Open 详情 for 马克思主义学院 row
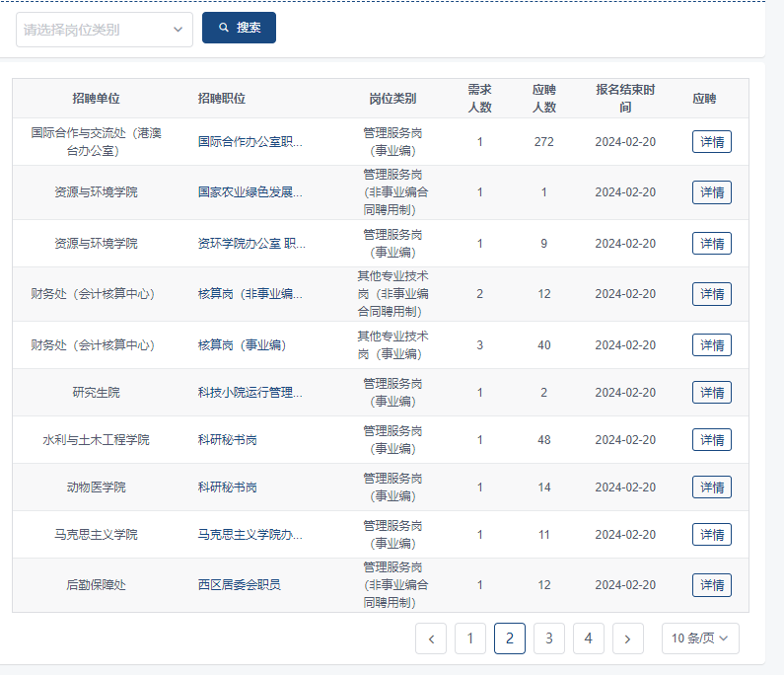 [711, 535]
